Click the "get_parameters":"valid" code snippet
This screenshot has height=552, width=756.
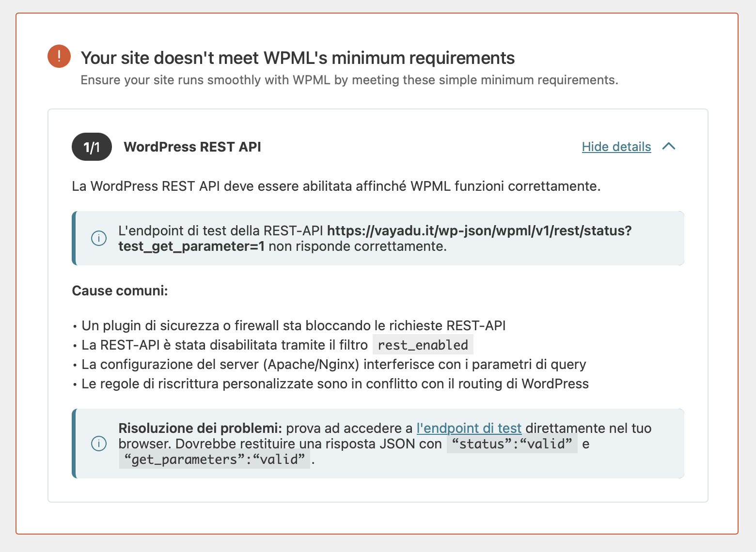click(x=215, y=459)
